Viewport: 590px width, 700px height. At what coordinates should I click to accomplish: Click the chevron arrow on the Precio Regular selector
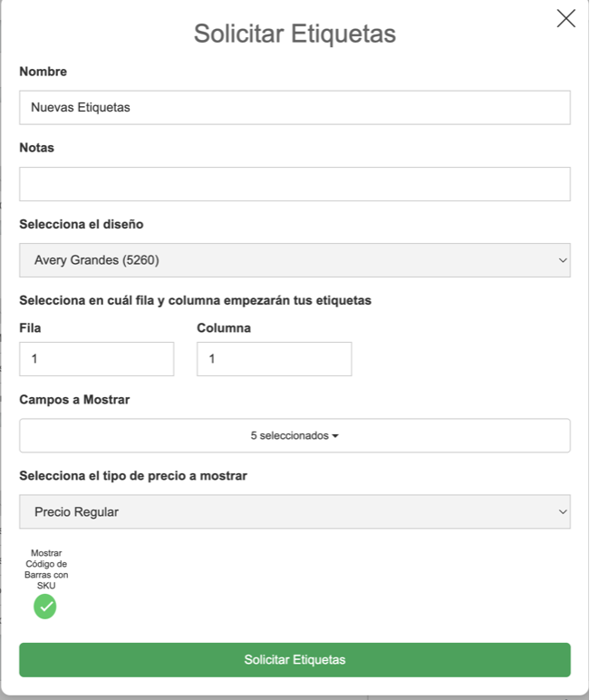pos(563,511)
